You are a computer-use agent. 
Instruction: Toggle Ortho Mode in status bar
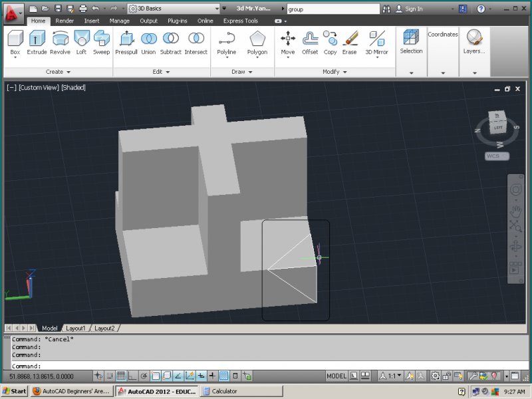(x=132, y=376)
